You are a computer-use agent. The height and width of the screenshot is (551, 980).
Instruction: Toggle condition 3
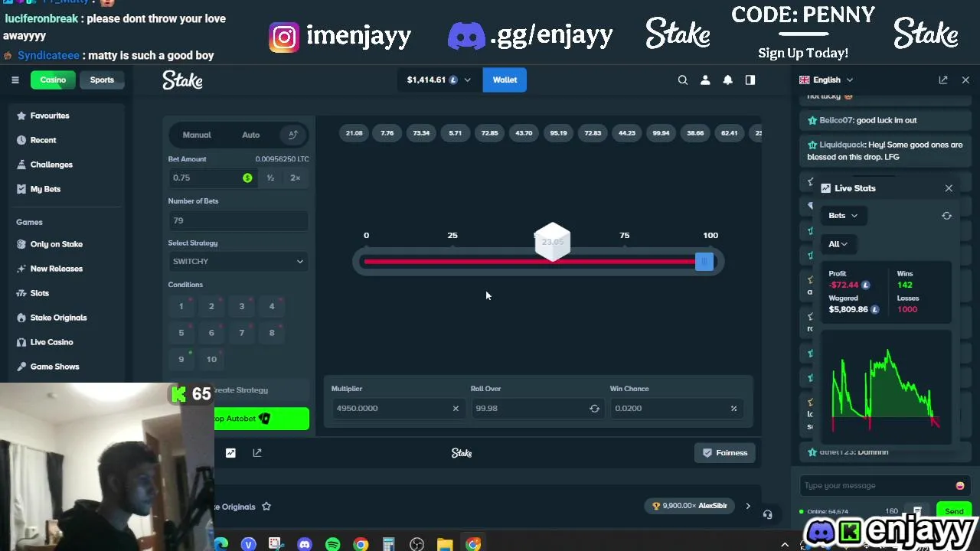pos(241,306)
